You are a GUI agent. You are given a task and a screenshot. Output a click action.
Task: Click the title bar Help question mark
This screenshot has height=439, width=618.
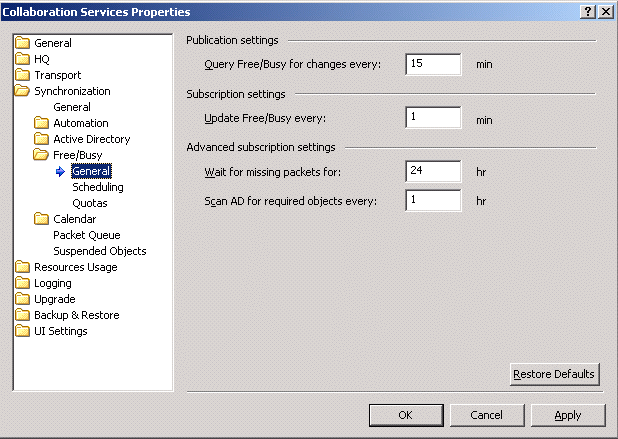click(x=584, y=11)
